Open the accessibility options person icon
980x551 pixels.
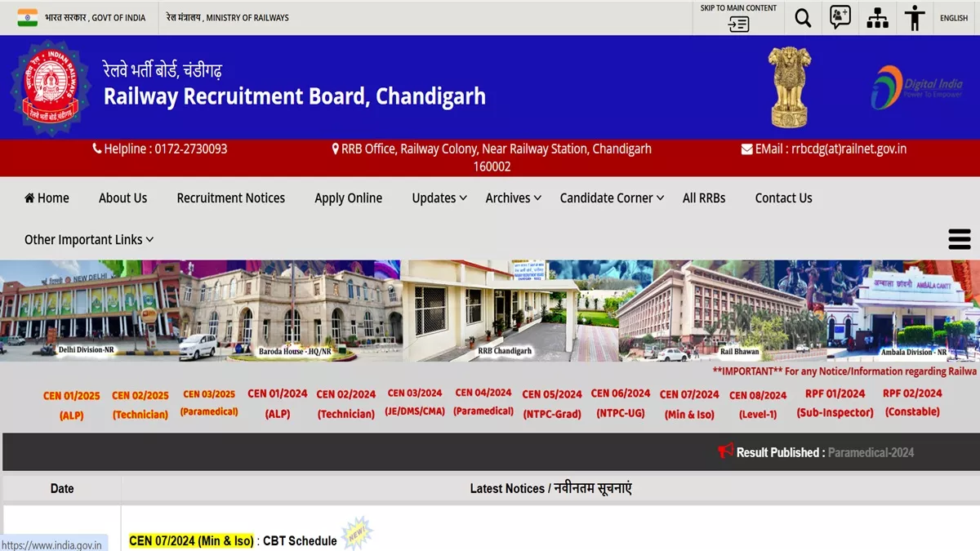point(915,18)
